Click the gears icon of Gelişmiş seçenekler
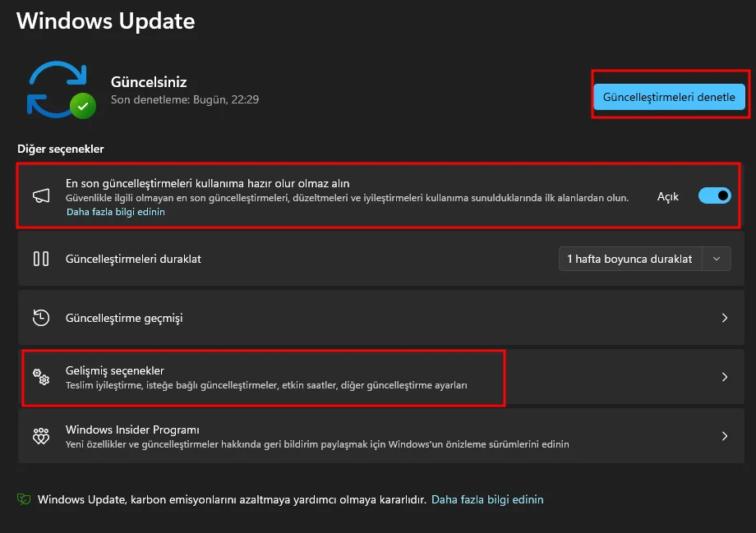756x533 pixels. click(41, 377)
